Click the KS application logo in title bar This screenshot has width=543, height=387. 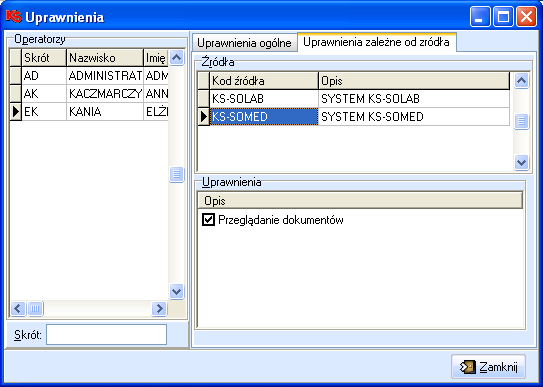(14, 16)
